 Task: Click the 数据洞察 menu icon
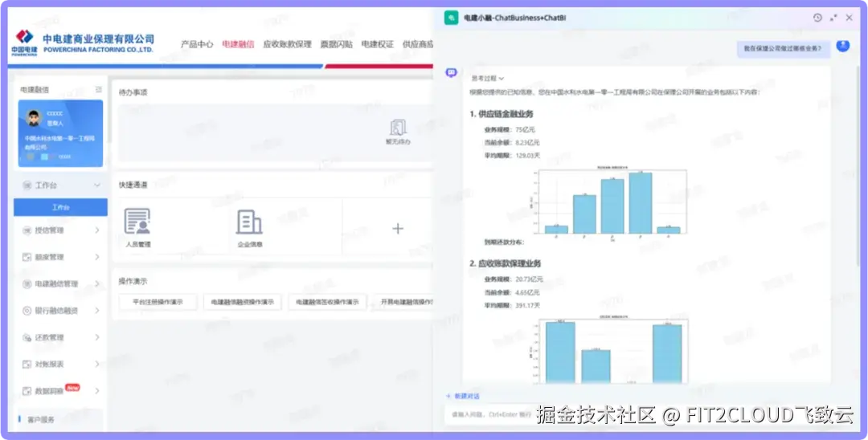pos(27,391)
